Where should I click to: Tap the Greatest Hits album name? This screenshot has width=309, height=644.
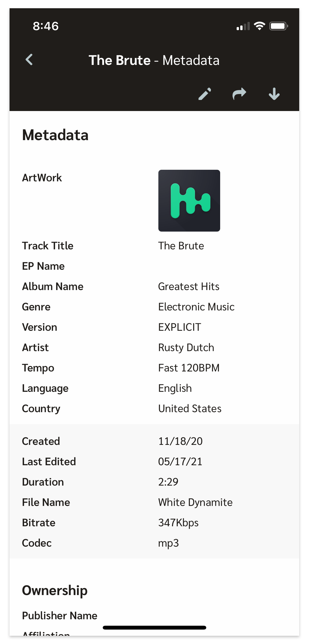(189, 286)
